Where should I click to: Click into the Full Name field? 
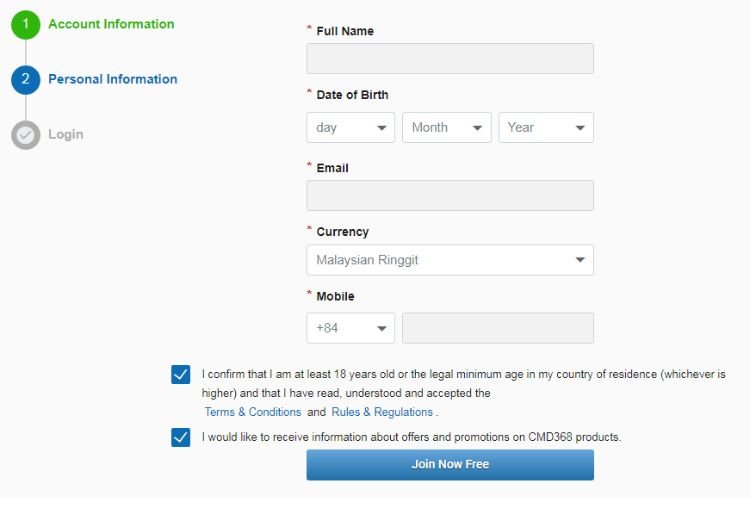click(x=449, y=59)
